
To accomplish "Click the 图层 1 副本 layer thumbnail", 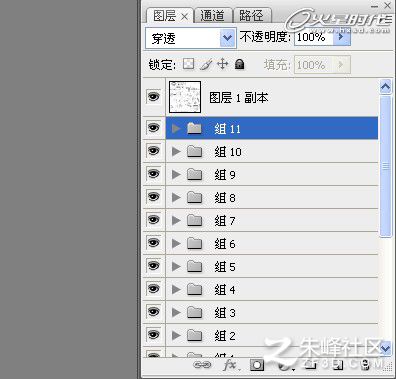I will [x=185, y=97].
